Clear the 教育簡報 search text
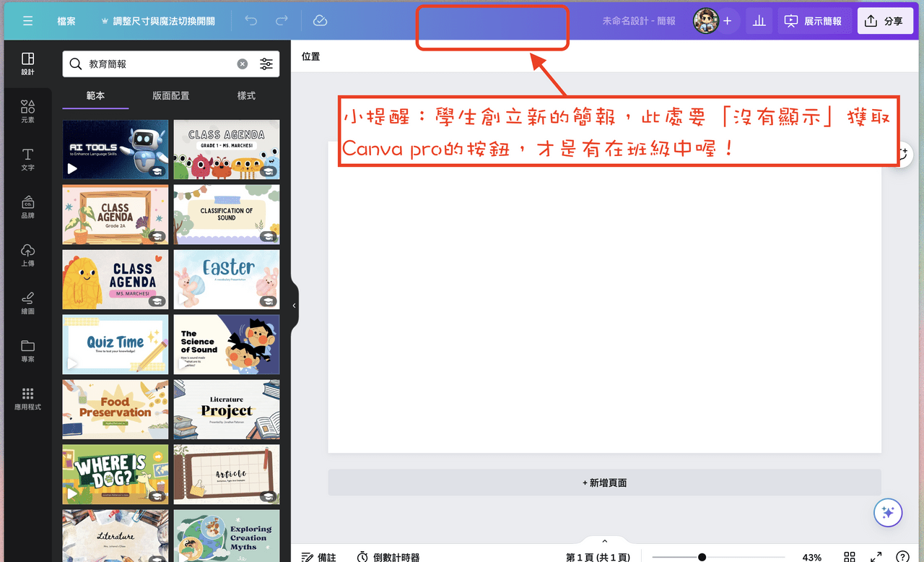The height and width of the screenshot is (562, 924). [x=242, y=64]
